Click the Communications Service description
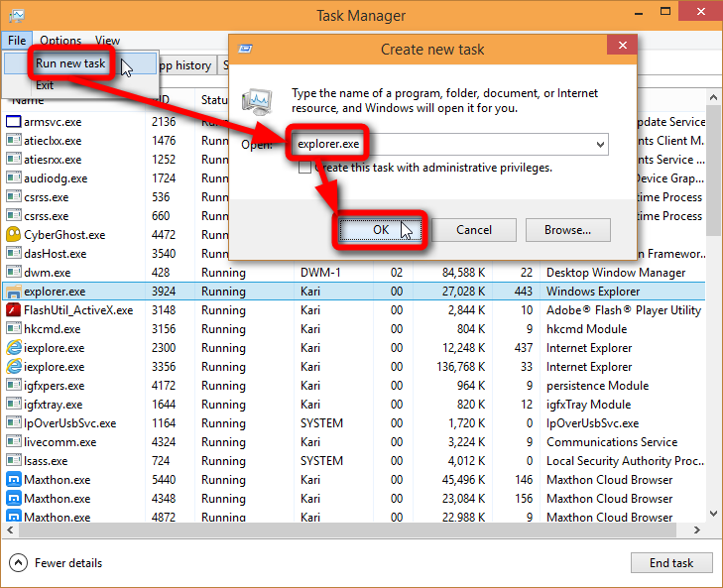The height and width of the screenshot is (588, 723). [x=612, y=442]
